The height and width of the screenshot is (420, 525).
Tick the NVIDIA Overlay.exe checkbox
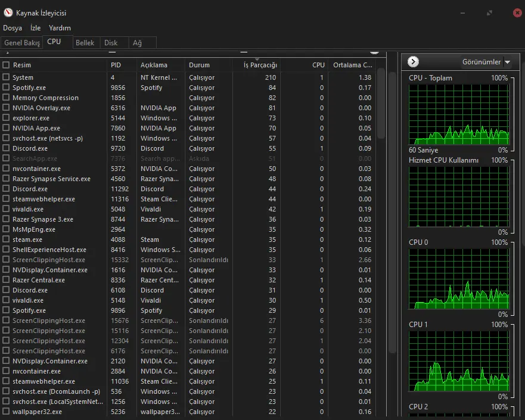[6, 108]
